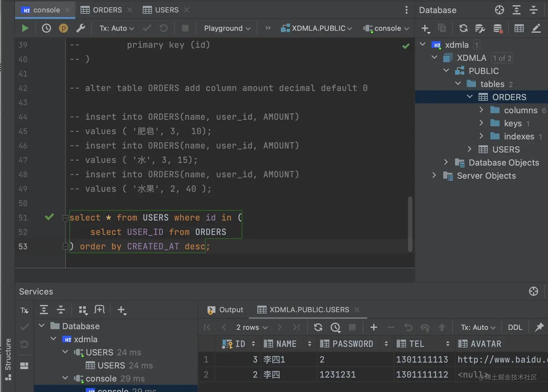
Task: Click the fold marker on line 51
Action: click(x=65, y=218)
